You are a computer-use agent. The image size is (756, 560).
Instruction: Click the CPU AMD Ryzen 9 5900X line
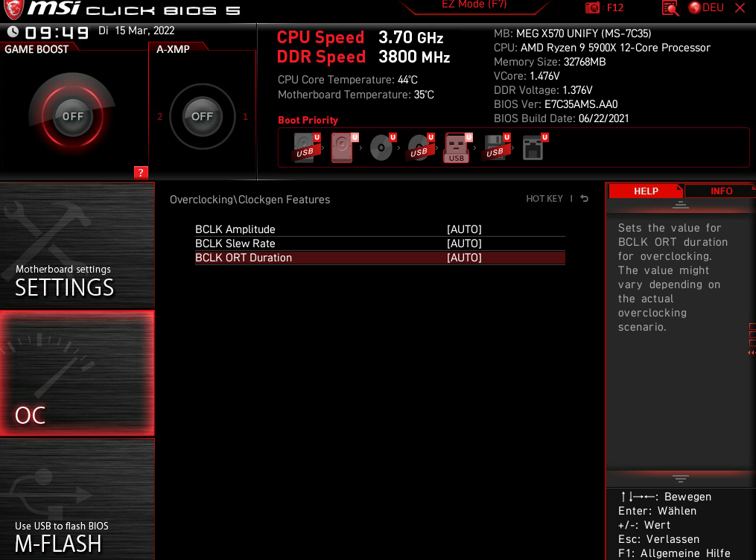click(x=603, y=48)
